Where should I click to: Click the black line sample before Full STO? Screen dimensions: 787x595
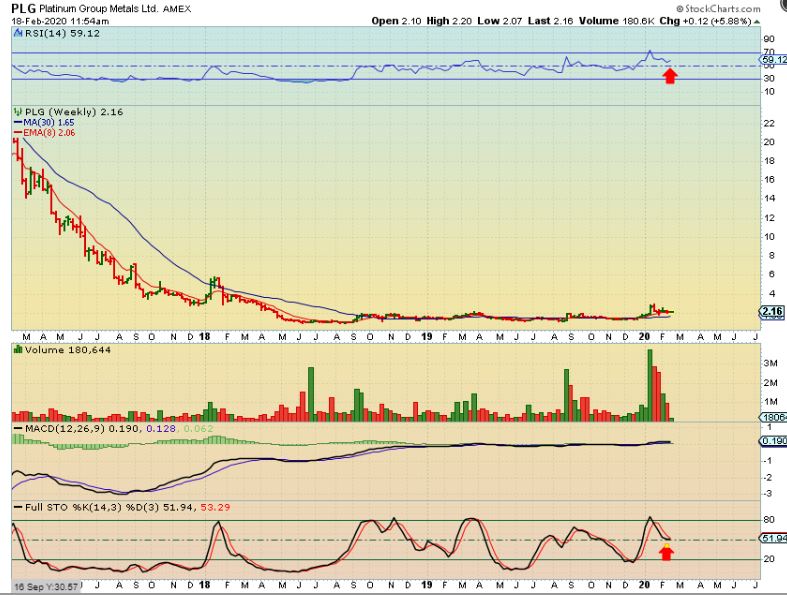[18, 508]
